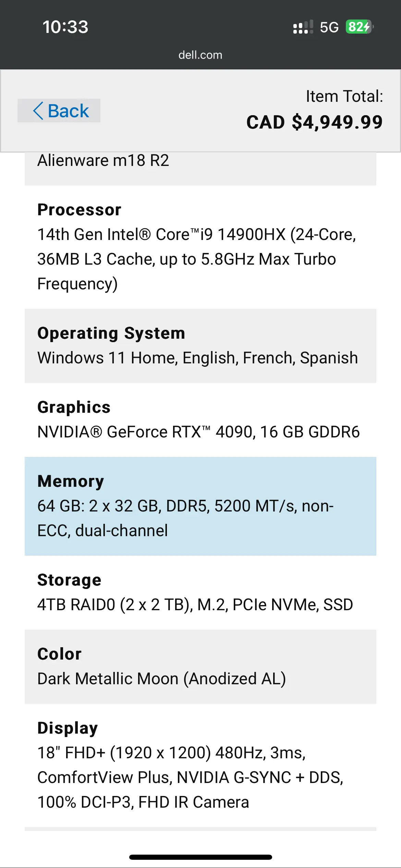Image resolution: width=401 pixels, height=868 pixels.
Task: Select the highlighted Memory specification row
Action: point(200,506)
